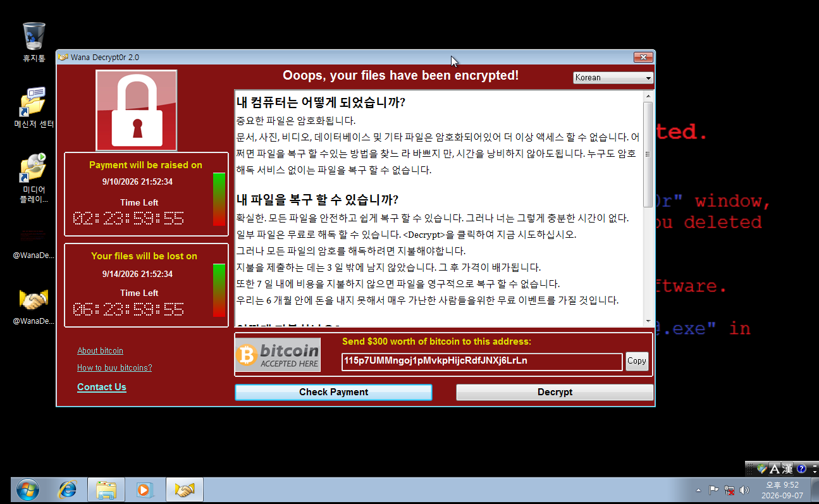This screenshot has width=819, height=504.
Task: Click the Show desktop button at taskbar end
Action: 815,490
